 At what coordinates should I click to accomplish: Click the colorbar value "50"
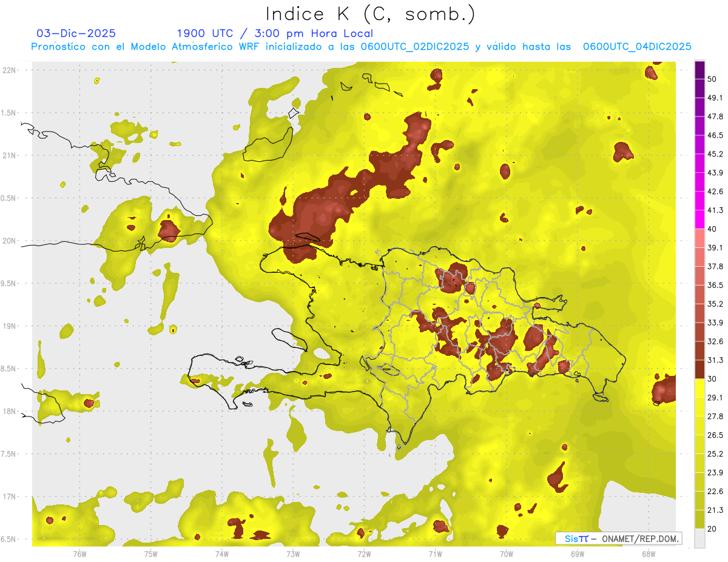pos(712,79)
